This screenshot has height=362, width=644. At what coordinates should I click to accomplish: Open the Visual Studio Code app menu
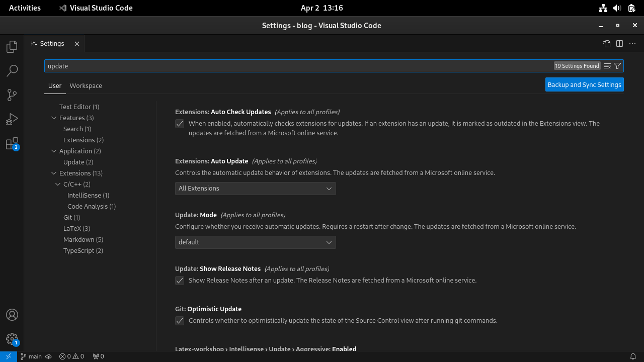point(96,8)
